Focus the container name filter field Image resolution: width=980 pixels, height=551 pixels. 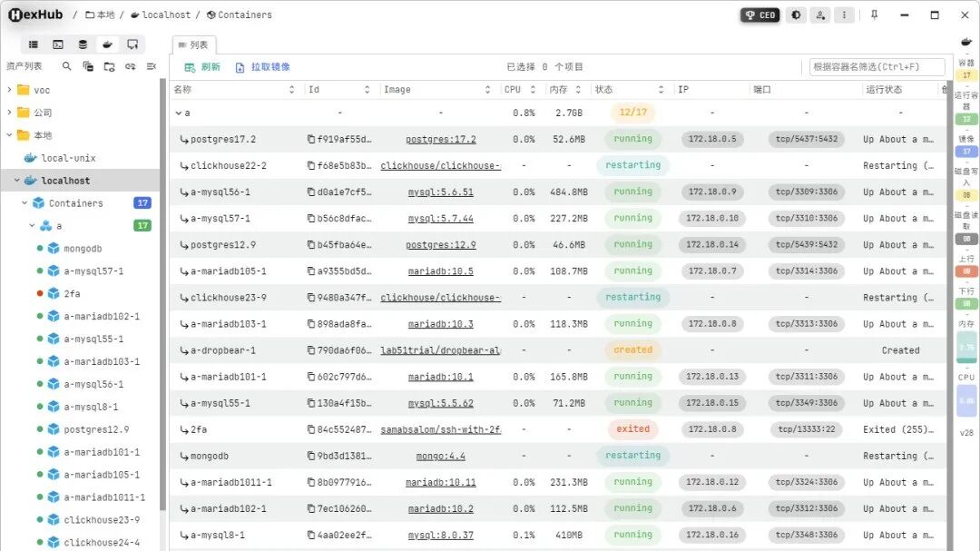(x=877, y=67)
